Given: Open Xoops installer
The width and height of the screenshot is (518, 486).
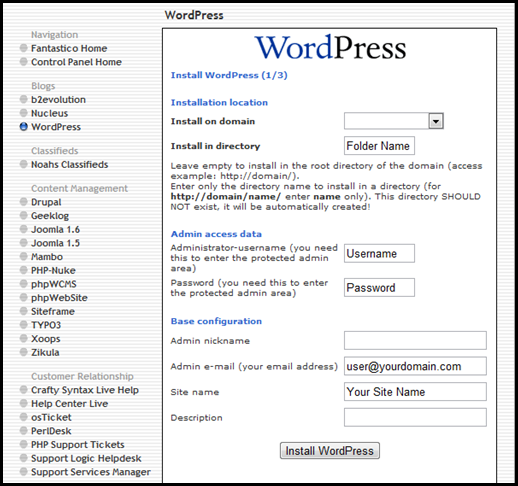Looking at the screenshot, I should [46, 339].
